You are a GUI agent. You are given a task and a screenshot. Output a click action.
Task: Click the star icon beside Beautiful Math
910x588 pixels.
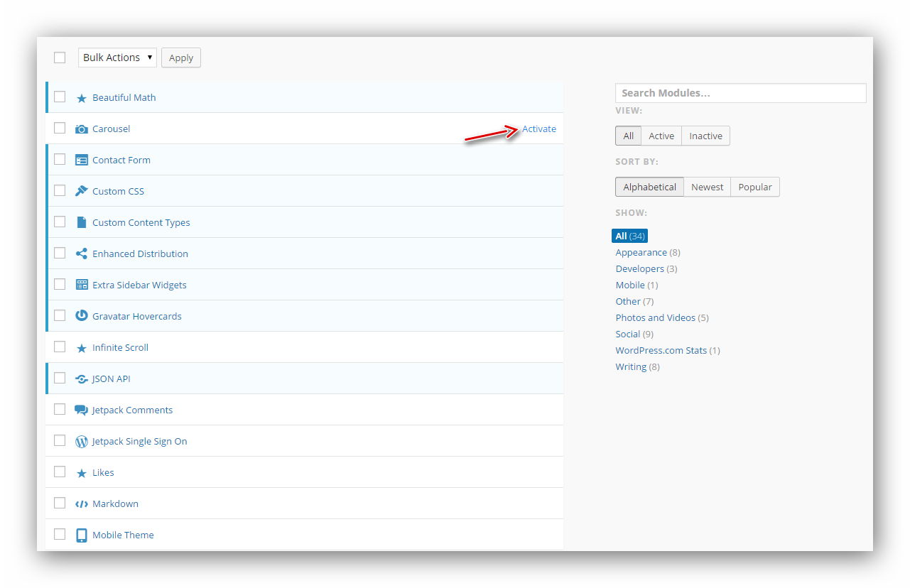(x=82, y=98)
